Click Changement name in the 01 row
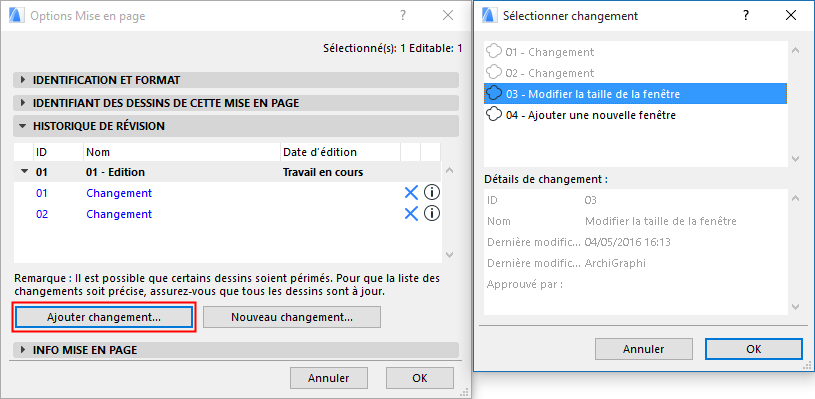The width and height of the screenshot is (815, 399). [x=119, y=193]
